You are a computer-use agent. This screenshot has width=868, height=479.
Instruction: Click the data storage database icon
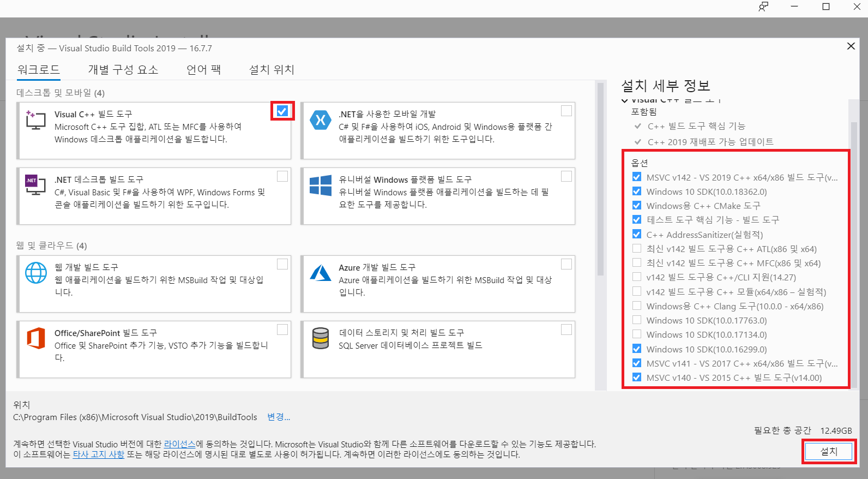click(321, 338)
